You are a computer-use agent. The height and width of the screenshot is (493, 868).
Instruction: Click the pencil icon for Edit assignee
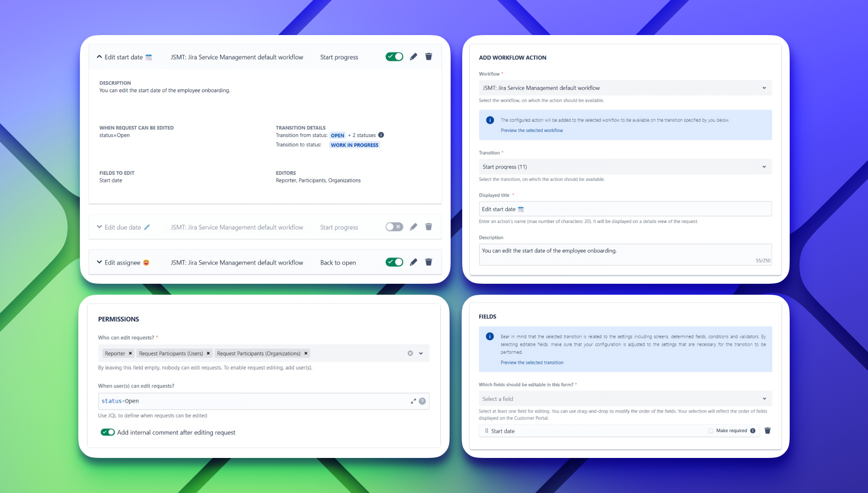pos(413,262)
